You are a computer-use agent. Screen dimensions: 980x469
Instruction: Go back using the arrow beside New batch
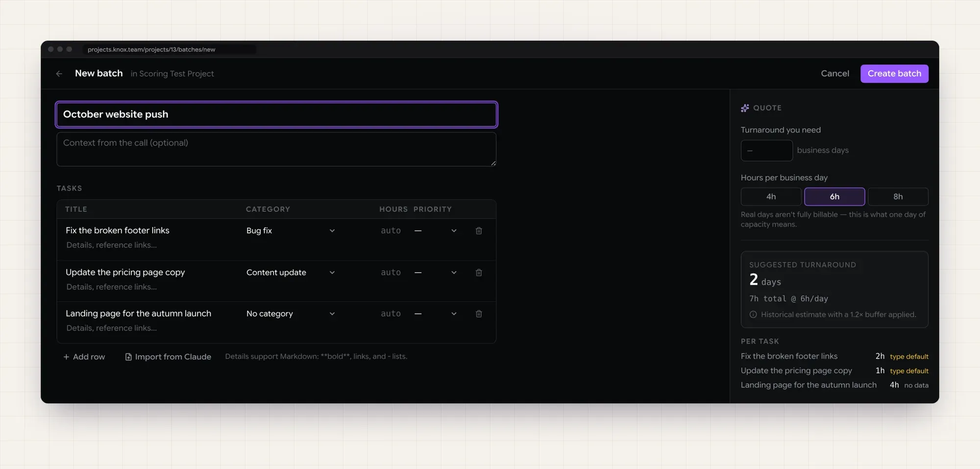(x=59, y=73)
